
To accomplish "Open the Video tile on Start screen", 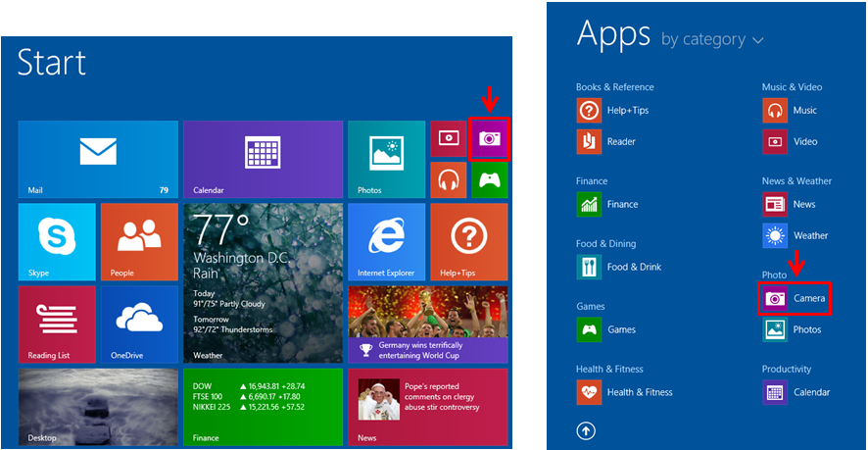I will point(449,138).
